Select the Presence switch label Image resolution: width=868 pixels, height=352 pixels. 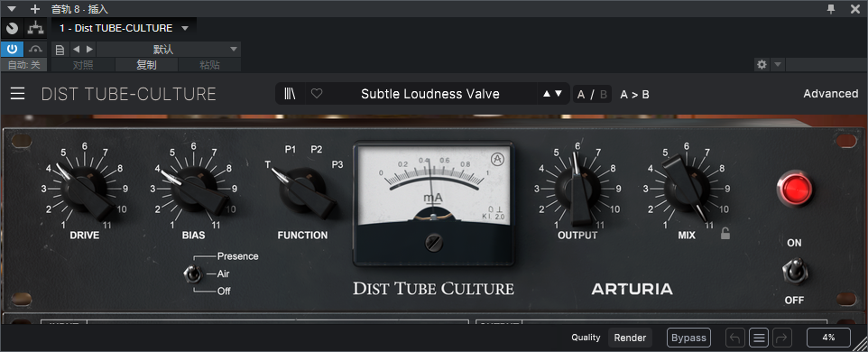pyautogui.click(x=237, y=256)
